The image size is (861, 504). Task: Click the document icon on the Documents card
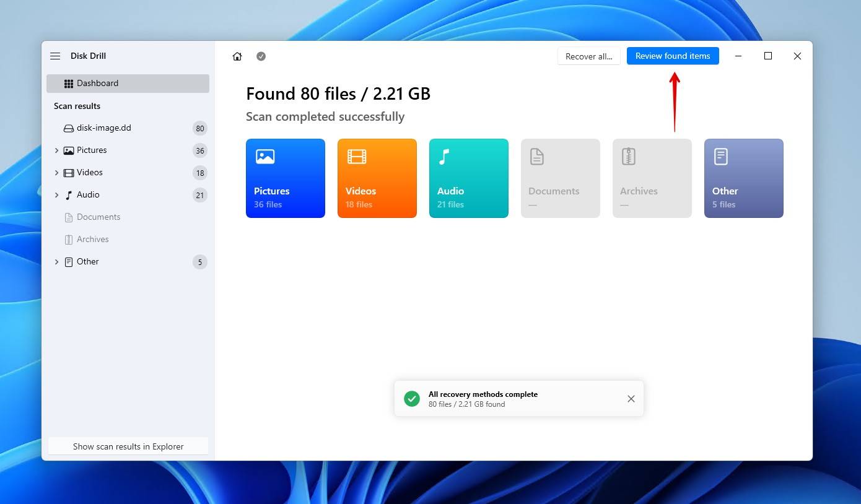[x=537, y=157]
